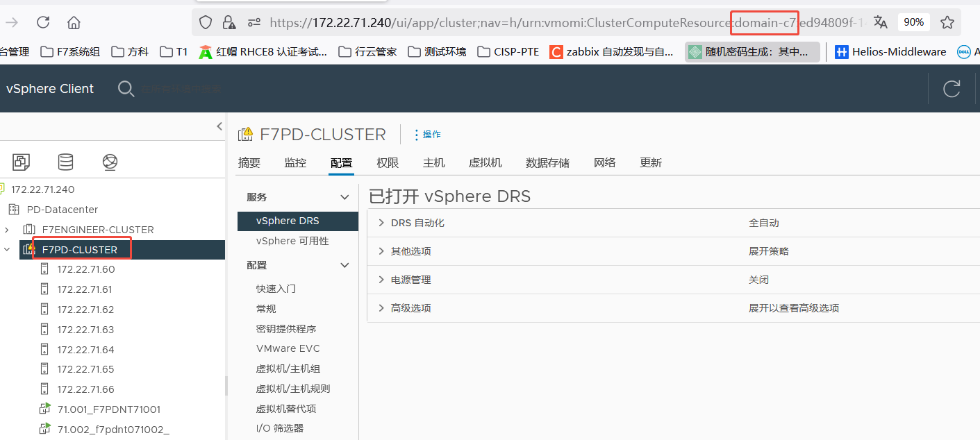Select host 172.22.71.65
The height and width of the screenshot is (440, 980).
[85, 369]
